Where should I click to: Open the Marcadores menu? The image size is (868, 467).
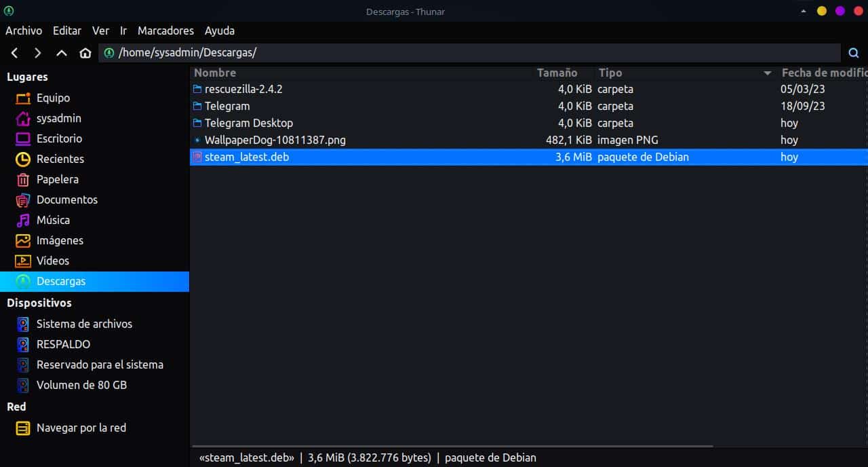click(x=165, y=31)
